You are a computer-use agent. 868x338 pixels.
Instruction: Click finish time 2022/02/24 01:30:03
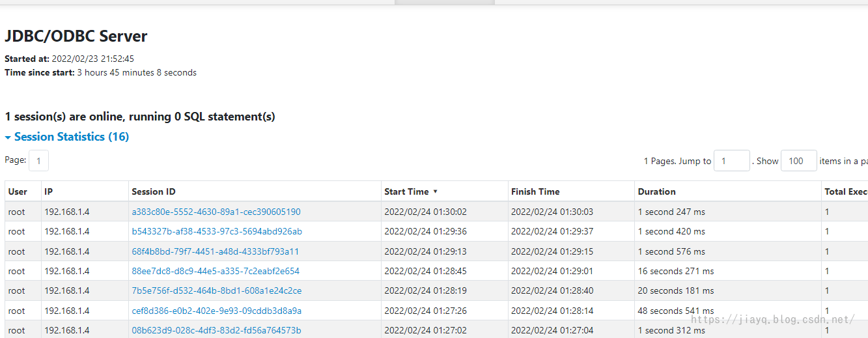(x=552, y=212)
